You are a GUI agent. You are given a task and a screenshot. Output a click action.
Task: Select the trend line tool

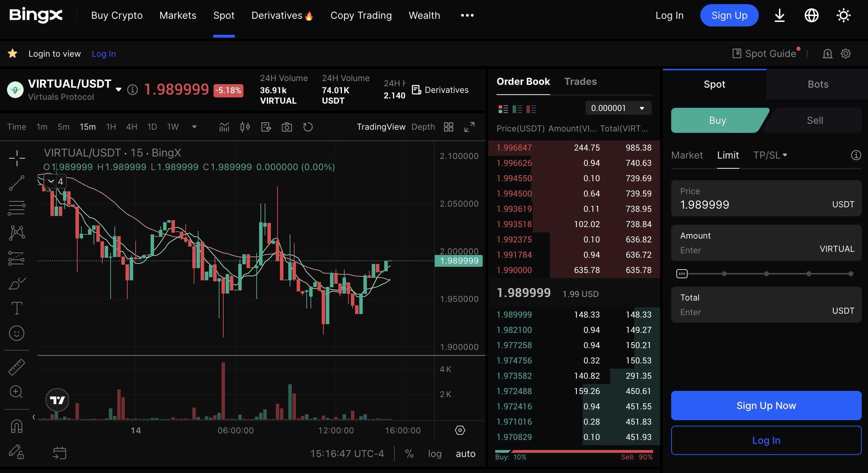click(x=17, y=183)
